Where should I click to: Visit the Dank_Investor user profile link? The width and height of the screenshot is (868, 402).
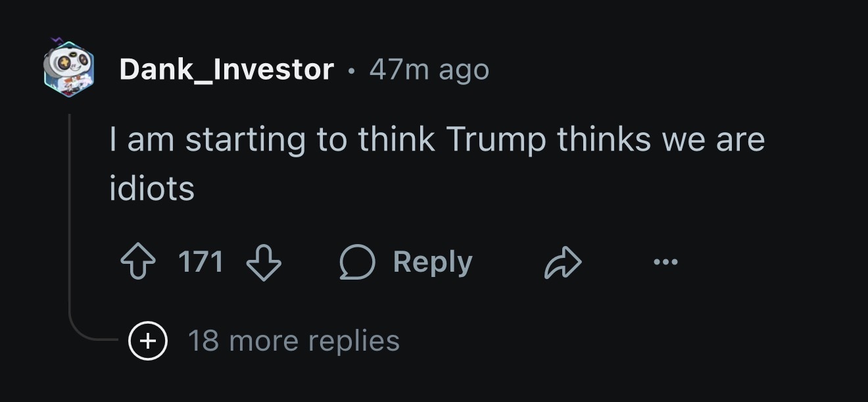coord(226,69)
